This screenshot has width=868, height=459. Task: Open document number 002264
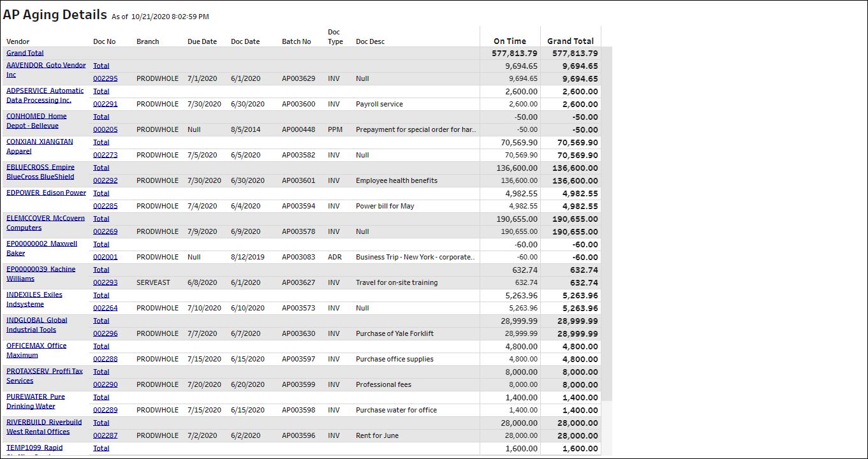tap(105, 308)
